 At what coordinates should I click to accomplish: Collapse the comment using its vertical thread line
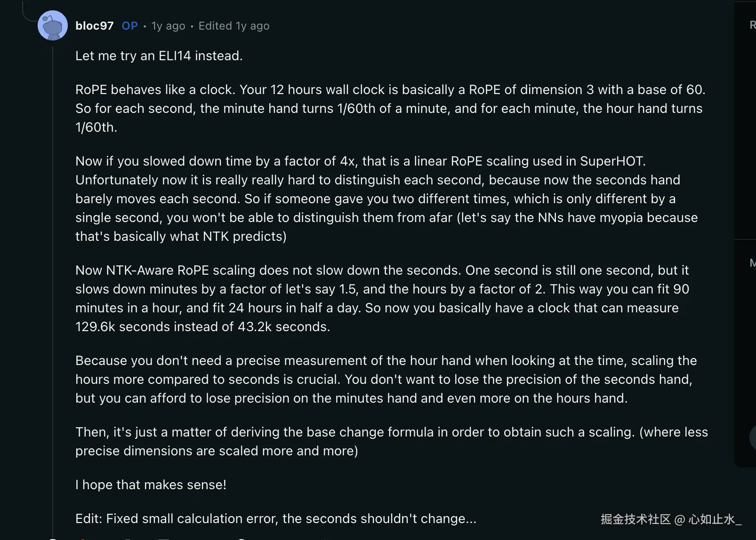point(53,282)
